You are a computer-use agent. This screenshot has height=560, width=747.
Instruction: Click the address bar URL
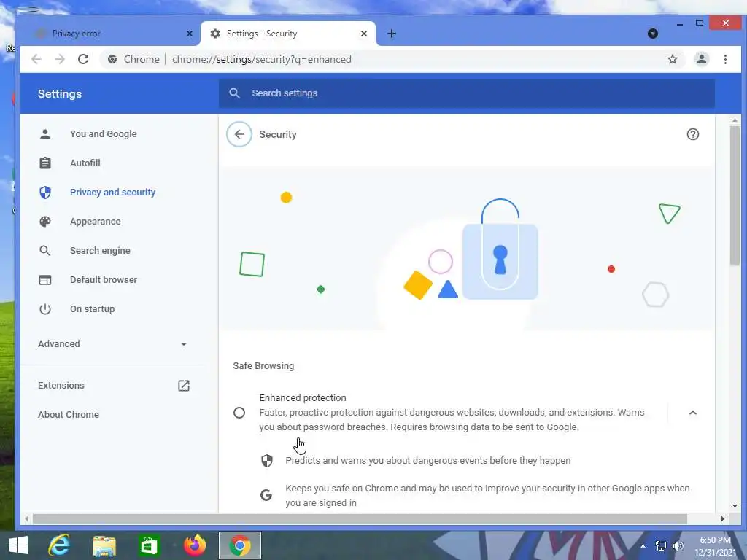click(262, 59)
